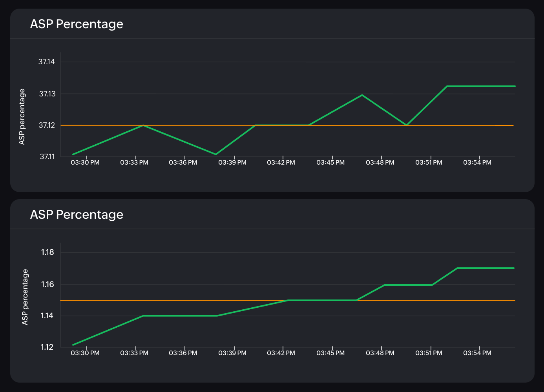The image size is (544, 392).
Task: Click the bottom chart's ASP Percentage title
Action: (77, 214)
